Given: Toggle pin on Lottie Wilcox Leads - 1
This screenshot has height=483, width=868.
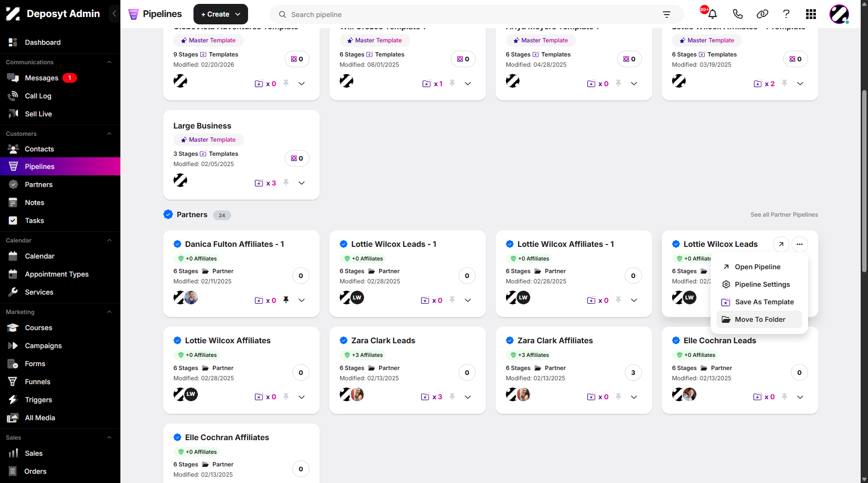Looking at the screenshot, I should pyautogui.click(x=452, y=300).
